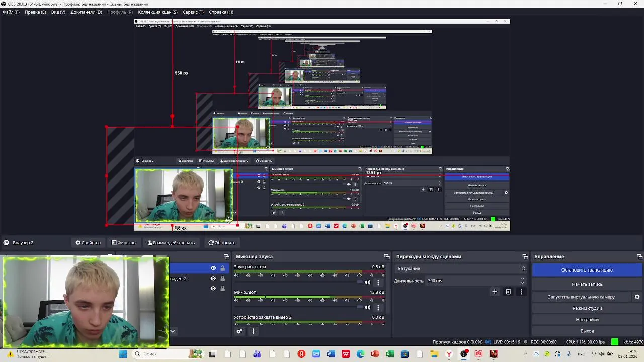This screenshot has width=644, height=362.
Task: Open red Я Yandex icon on taskbar
Action: (x=301, y=354)
